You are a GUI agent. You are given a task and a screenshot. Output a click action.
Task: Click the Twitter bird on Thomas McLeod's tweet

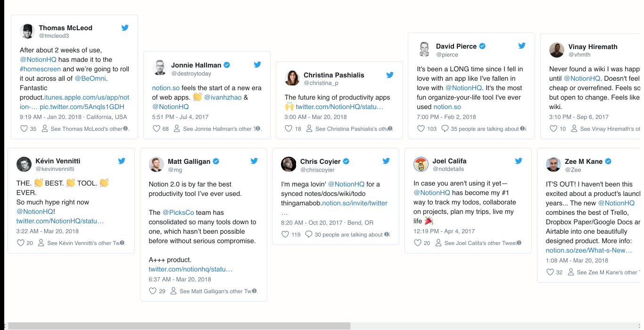pos(125,28)
